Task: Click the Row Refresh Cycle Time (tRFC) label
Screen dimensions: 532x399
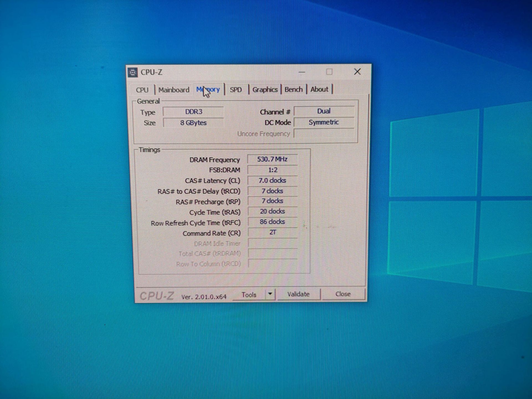Action: pos(196,223)
